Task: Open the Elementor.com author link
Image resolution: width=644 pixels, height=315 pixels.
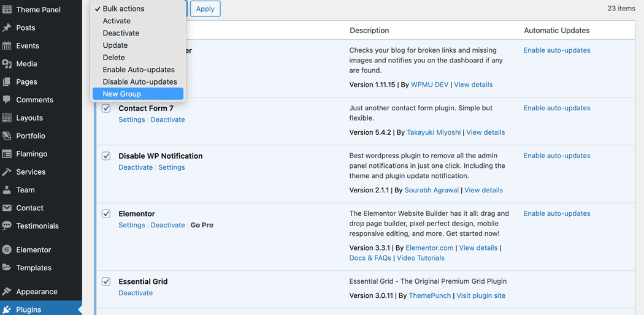Action: 429,248
